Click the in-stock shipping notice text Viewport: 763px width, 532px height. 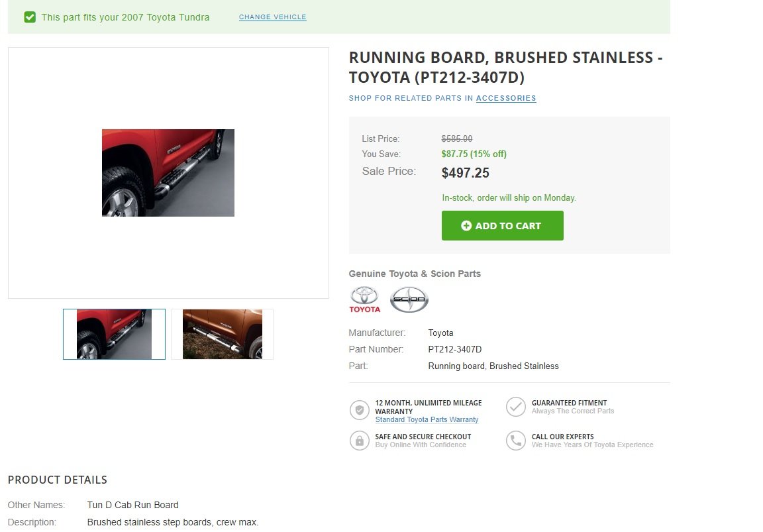point(509,198)
